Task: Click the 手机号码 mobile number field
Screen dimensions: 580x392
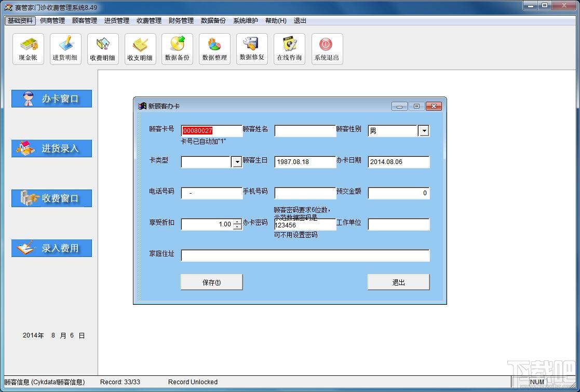Action: coord(305,193)
